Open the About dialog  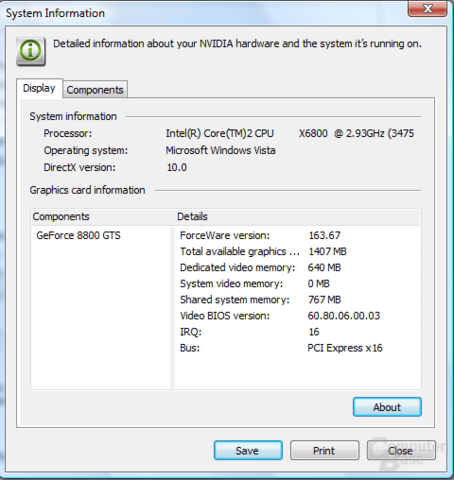387,407
